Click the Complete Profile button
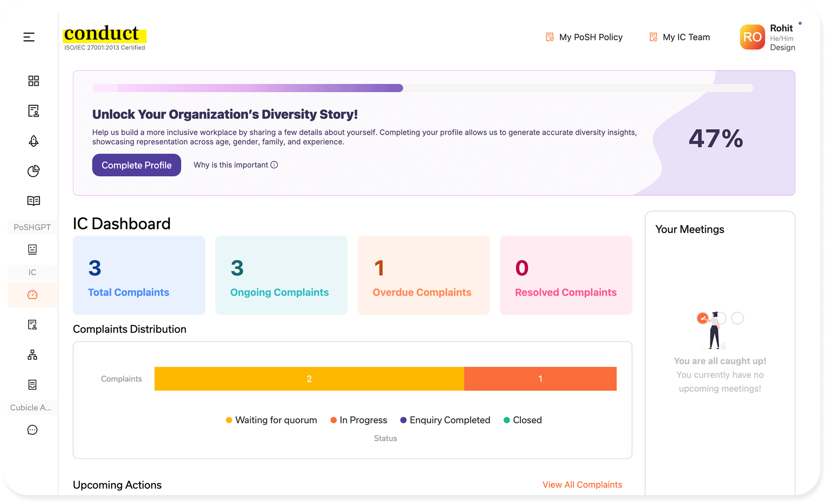827x504 pixels. 136,165
